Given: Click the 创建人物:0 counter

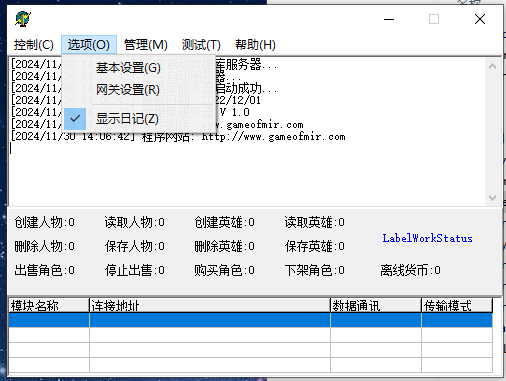Looking at the screenshot, I should [x=45, y=222].
